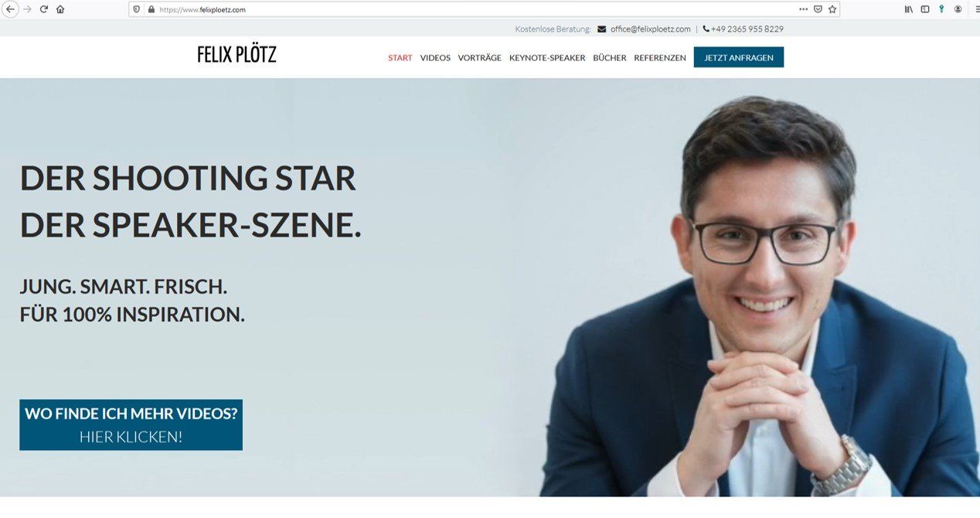The height and width of the screenshot is (518, 980).
Task: Select KEYNOTE-SPEAKER in the navigation
Action: (x=547, y=58)
